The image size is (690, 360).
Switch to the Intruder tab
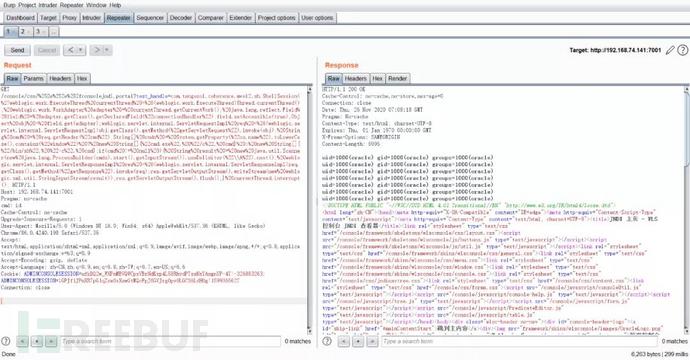pyautogui.click(x=92, y=18)
